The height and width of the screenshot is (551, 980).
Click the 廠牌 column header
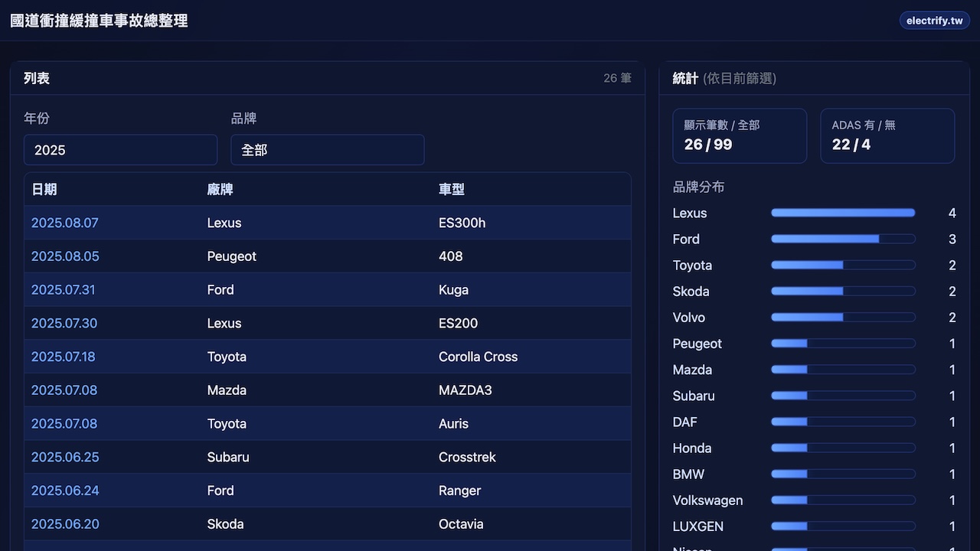(220, 189)
